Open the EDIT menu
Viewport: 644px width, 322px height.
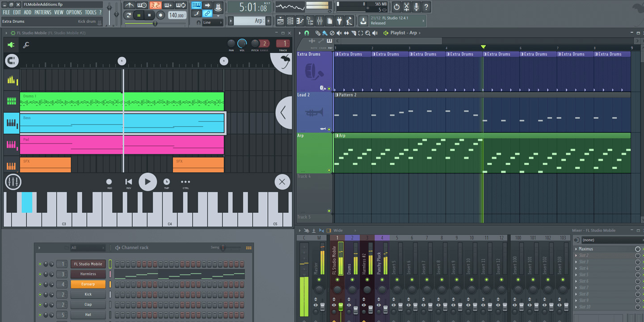pyautogui.click(x=17, y=13)
